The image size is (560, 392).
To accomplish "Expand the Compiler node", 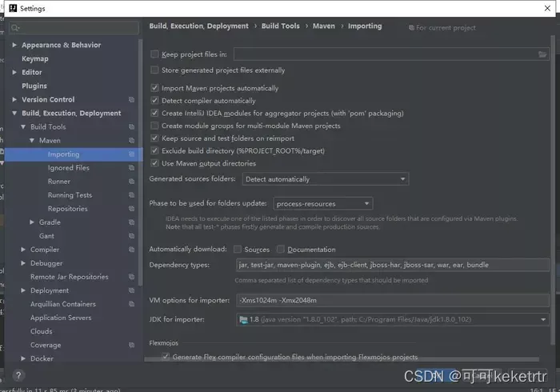I will tap(23, 250).
